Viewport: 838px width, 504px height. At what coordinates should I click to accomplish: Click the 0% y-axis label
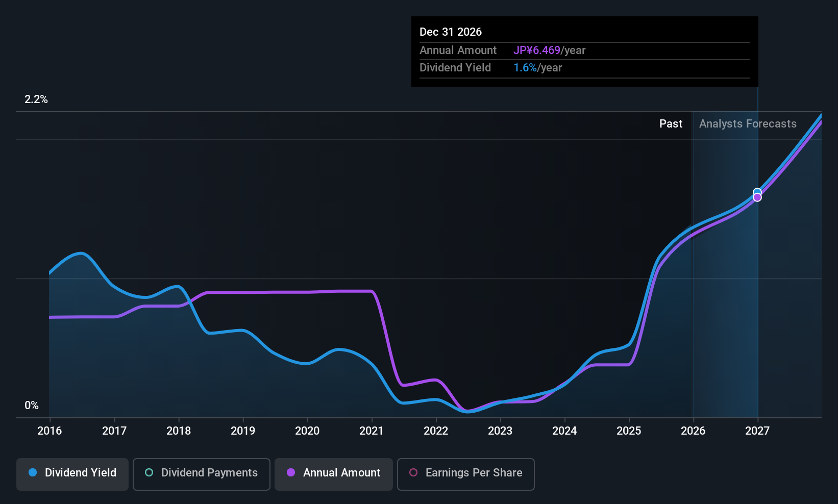pyautogui.click(x=32, y=406)
